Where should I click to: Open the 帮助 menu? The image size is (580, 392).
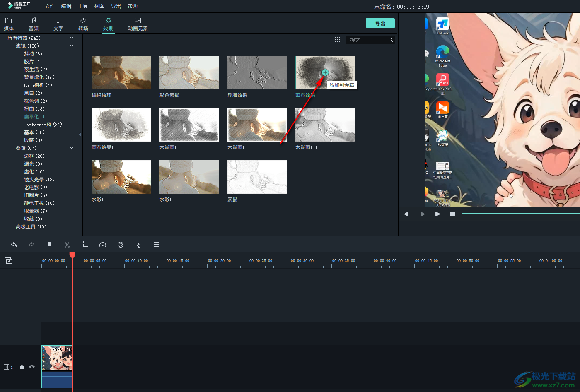pyautogui.click(x=133, y=6)
